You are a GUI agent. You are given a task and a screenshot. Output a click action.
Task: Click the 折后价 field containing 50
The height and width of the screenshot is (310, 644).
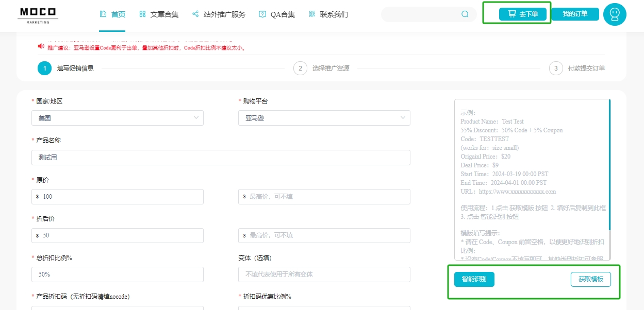118,235
